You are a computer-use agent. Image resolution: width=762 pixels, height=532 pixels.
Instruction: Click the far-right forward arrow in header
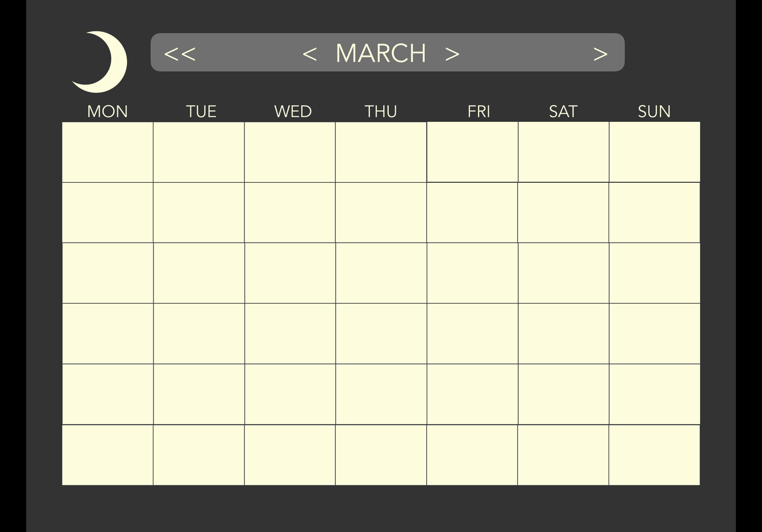600,54
